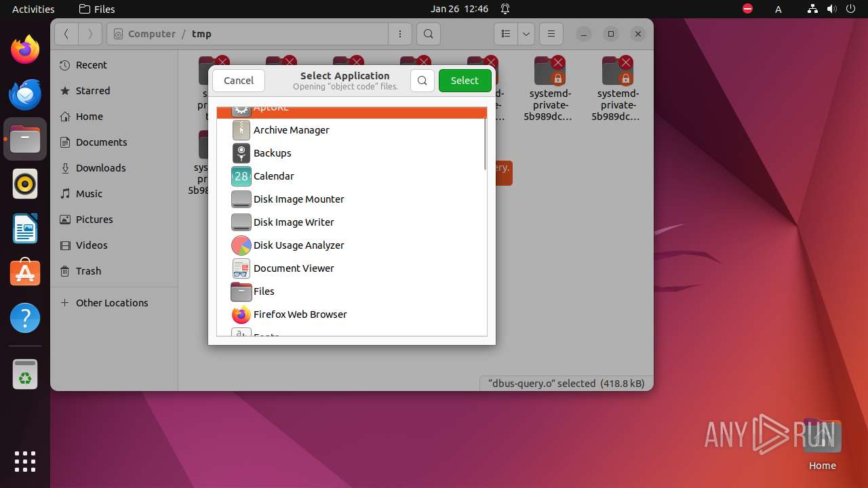Open the Files hamburger menu
868x488 pixels.
551,34
